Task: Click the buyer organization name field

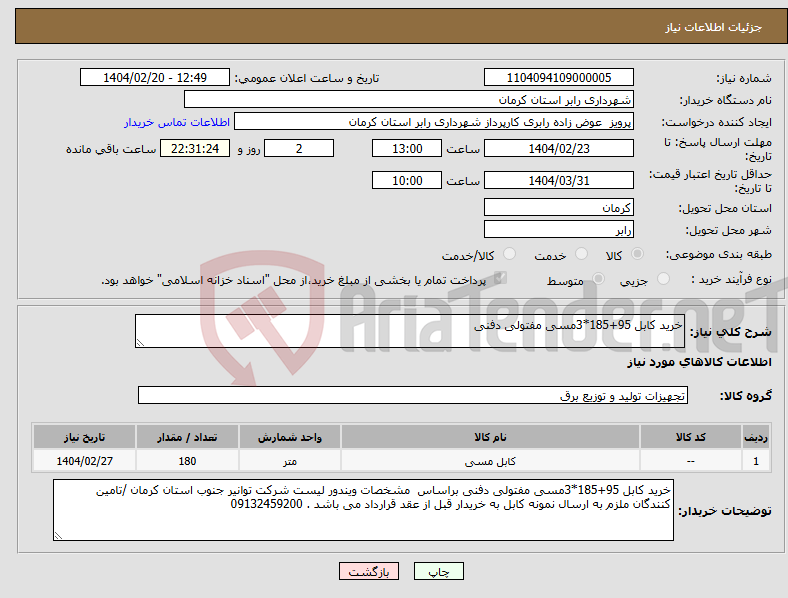Action: 409,99
